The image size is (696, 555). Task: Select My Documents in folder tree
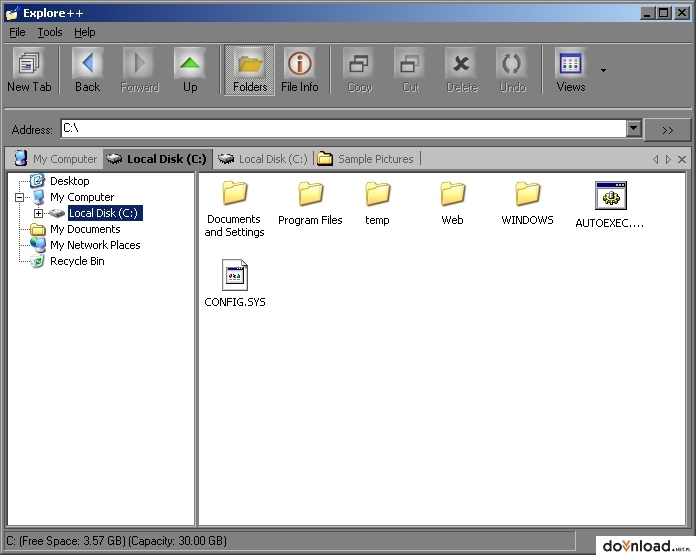coord(85,229)
